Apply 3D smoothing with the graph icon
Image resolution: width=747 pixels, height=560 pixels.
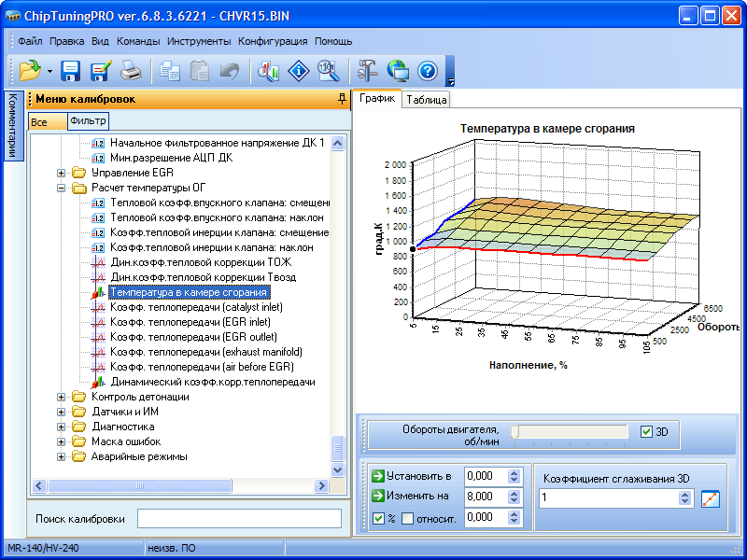pyautogui.click(x=712, y=498)
